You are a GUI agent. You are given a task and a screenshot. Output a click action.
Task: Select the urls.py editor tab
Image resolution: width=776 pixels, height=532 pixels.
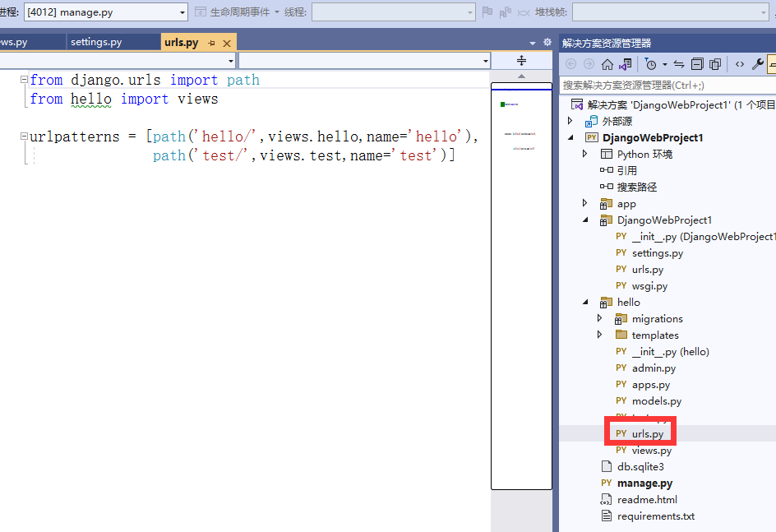[182, 42]
